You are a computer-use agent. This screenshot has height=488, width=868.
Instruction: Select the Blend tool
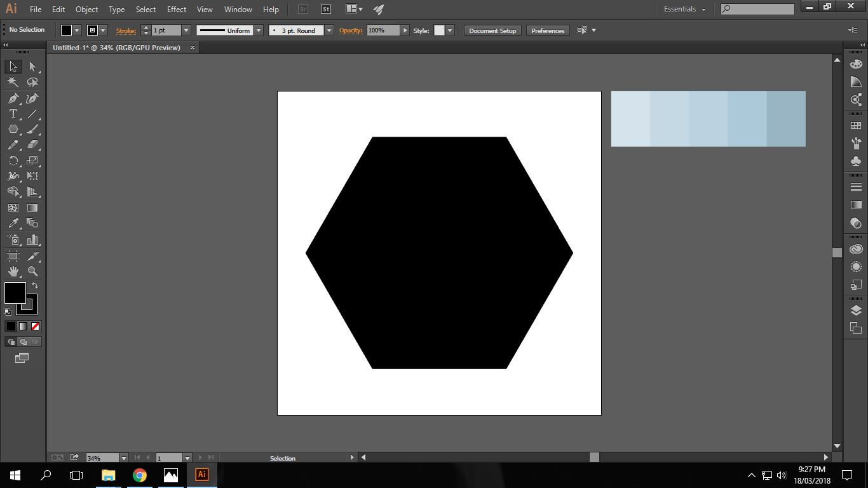[x=32, y=223]
